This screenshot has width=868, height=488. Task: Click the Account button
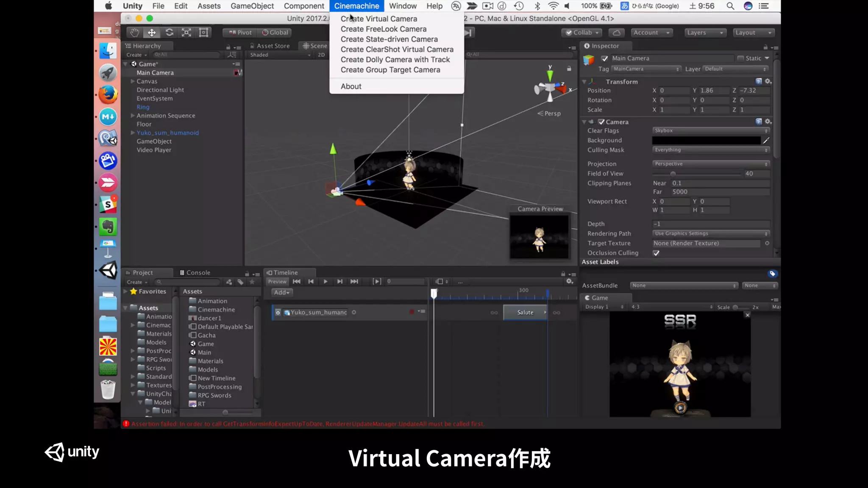[x=651, y=33]
